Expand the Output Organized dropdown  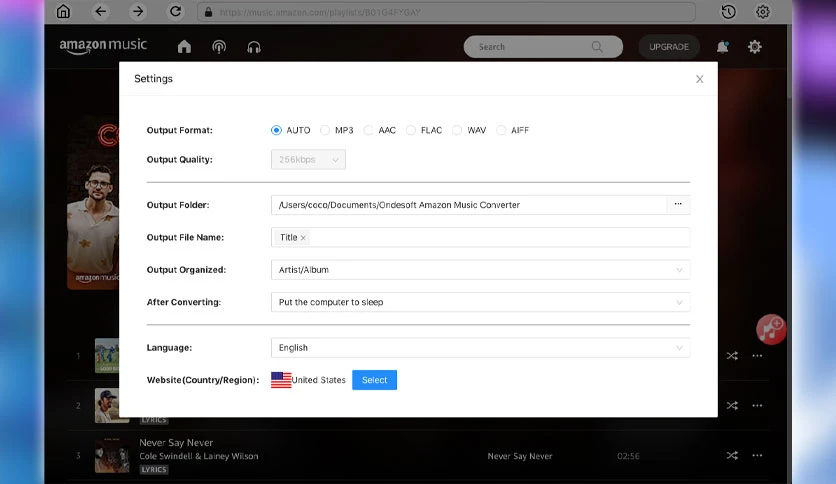coord(480,270)
